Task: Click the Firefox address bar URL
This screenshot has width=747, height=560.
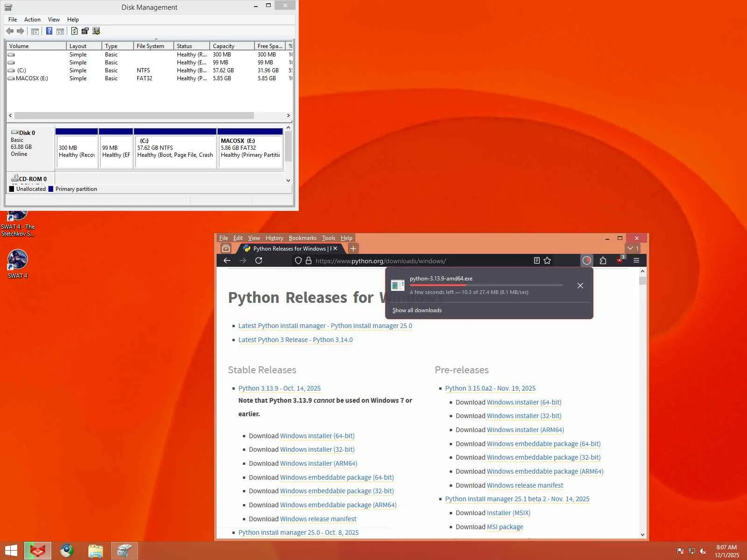Action: pyautogui.click(x=381, y=261)
